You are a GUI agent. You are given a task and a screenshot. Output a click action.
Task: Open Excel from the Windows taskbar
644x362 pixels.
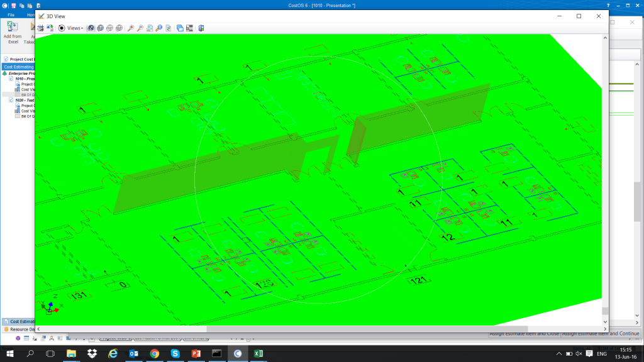258,354
